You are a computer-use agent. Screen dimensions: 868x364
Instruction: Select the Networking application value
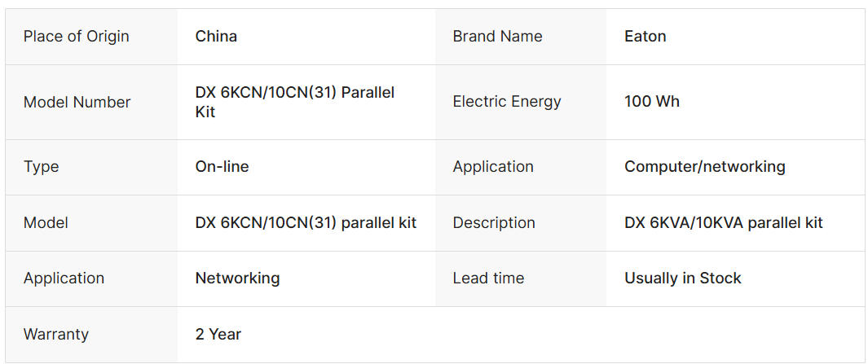[237, 278]
